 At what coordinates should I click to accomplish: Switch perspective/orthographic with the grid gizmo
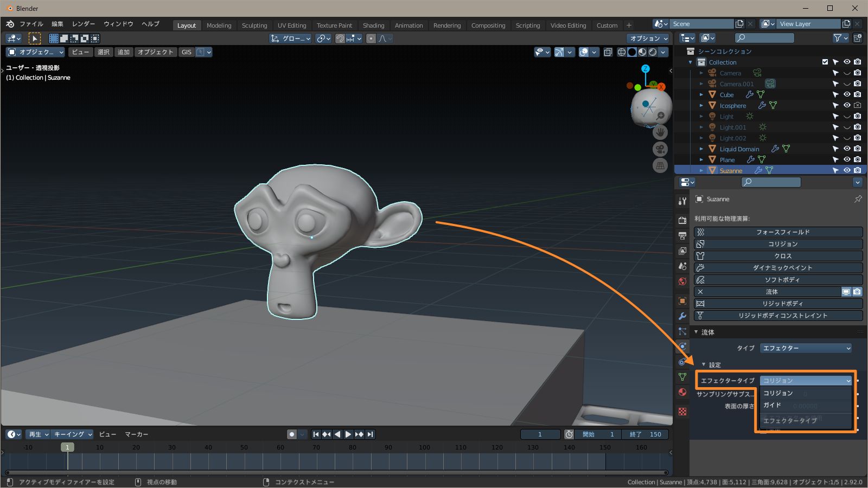[660, 166]
